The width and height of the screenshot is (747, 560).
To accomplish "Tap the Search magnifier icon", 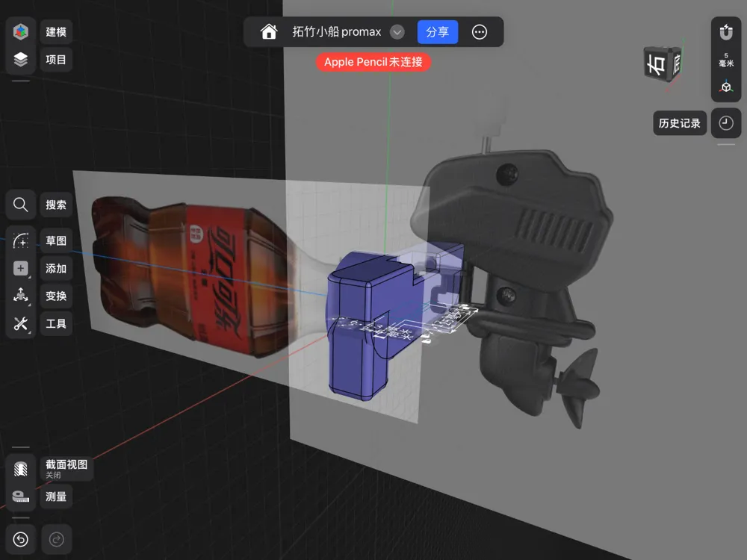I will coord(21,205).
